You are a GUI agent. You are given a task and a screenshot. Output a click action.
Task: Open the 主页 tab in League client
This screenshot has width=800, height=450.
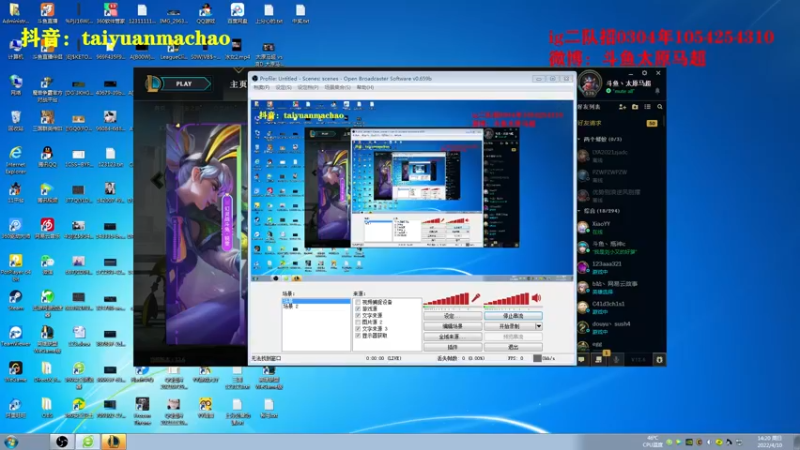238,84
